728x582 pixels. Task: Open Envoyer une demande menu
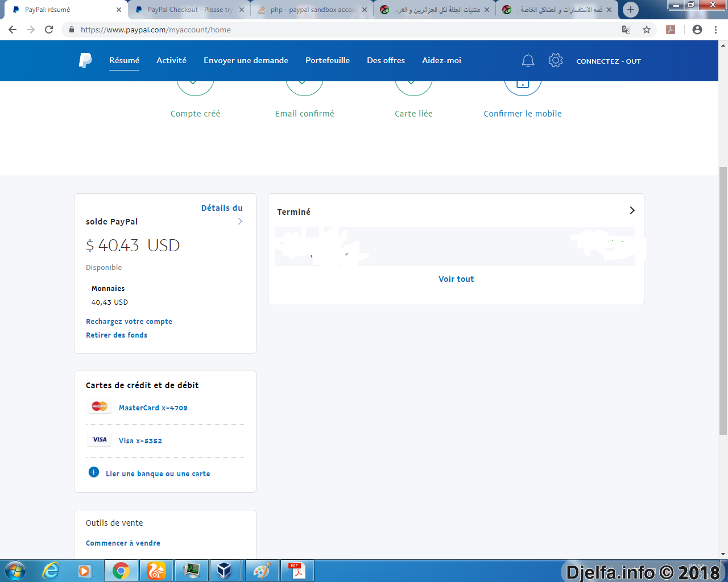pos(246,60)
